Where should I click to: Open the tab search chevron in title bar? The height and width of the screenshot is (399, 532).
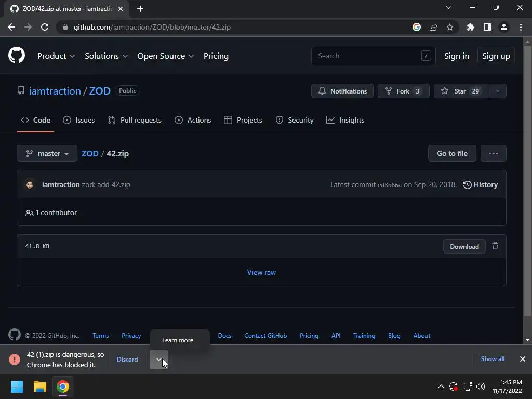(448, 7)
